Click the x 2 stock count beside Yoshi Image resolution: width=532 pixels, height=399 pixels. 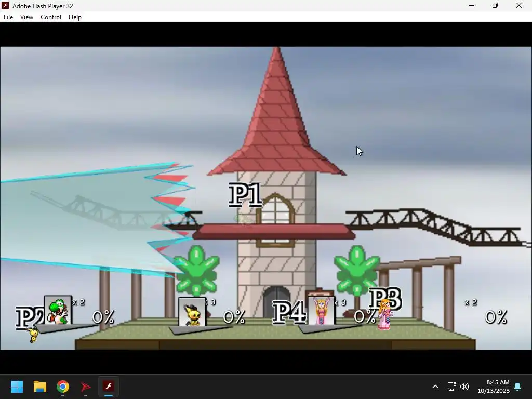point(79,302)
